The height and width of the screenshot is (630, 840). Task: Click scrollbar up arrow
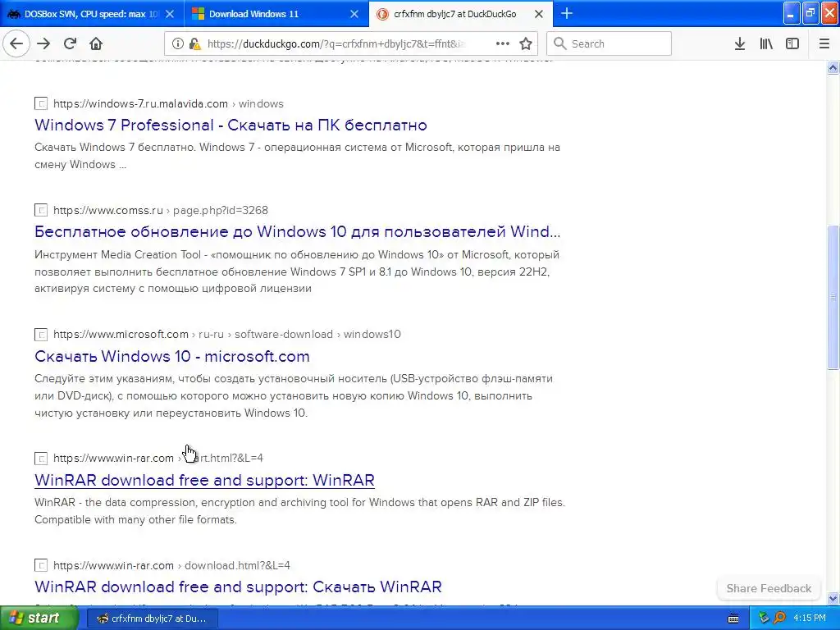(x=833, y=67)
